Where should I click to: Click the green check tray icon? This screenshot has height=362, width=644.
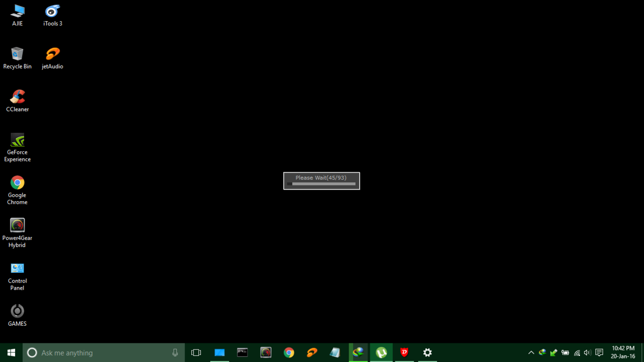pos(553,352)
